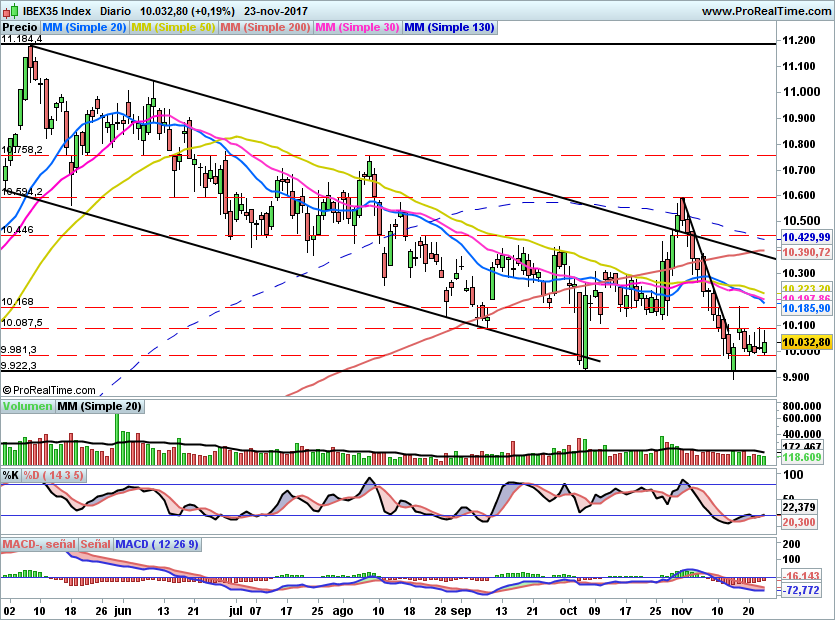Select the Volumen panel label
The width and height of the screenshot is (835, 620).
coord(28,406)
